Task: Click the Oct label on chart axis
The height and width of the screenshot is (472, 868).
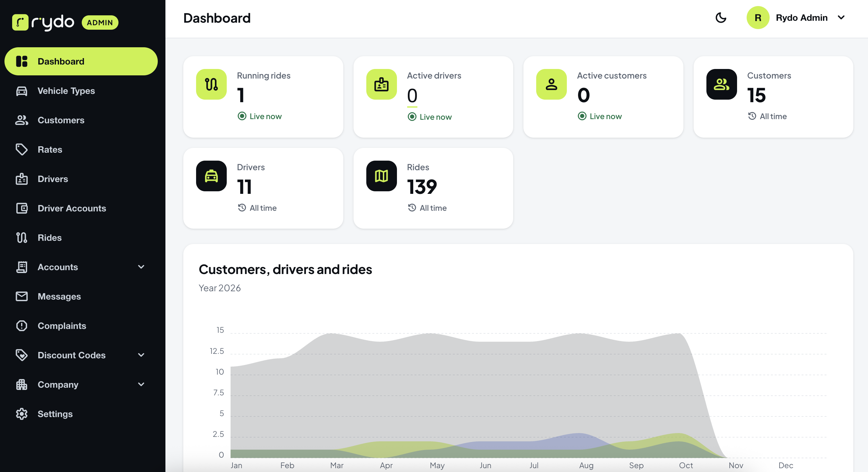Action: pos(686,465)
